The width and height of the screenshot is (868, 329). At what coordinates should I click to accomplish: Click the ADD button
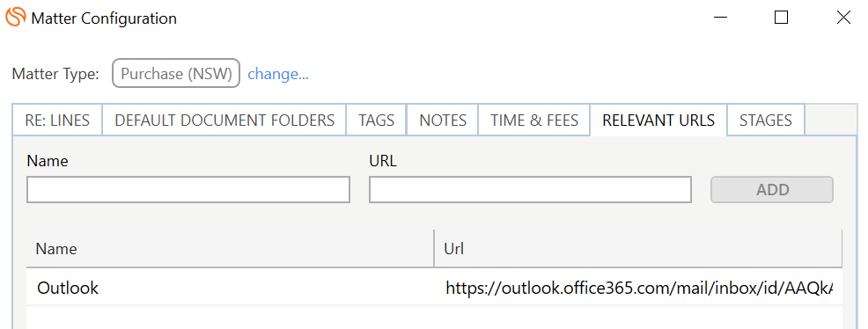click(x=772, y=190)
